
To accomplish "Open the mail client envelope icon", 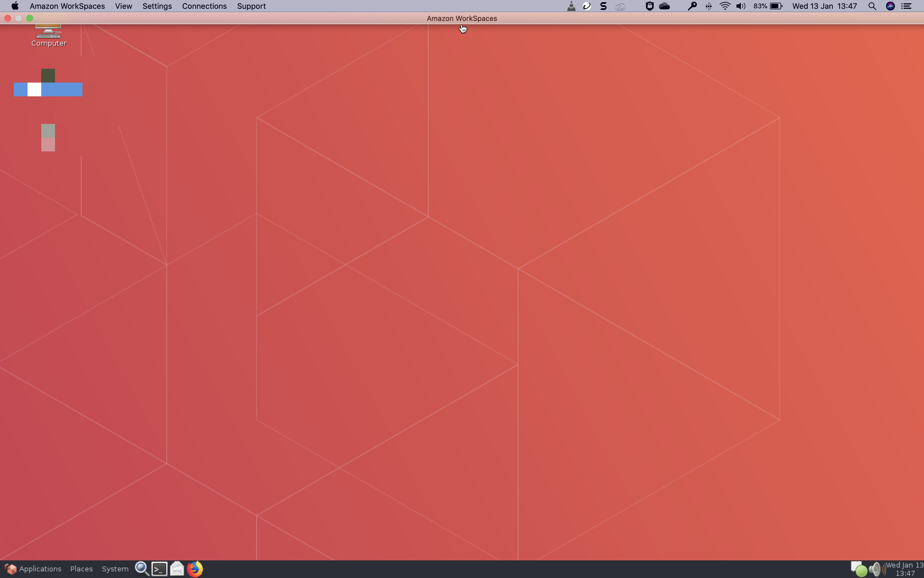I will [177, 569].
